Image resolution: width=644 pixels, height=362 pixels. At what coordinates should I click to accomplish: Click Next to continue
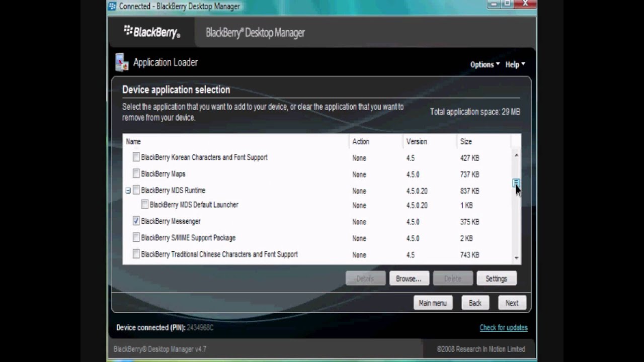(512, 303)
